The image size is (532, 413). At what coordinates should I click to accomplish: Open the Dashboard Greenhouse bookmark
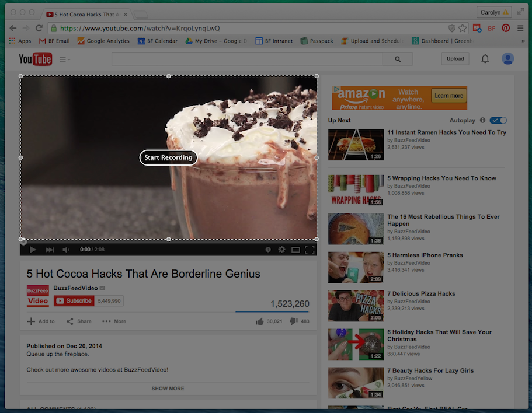tap(442, 41)
